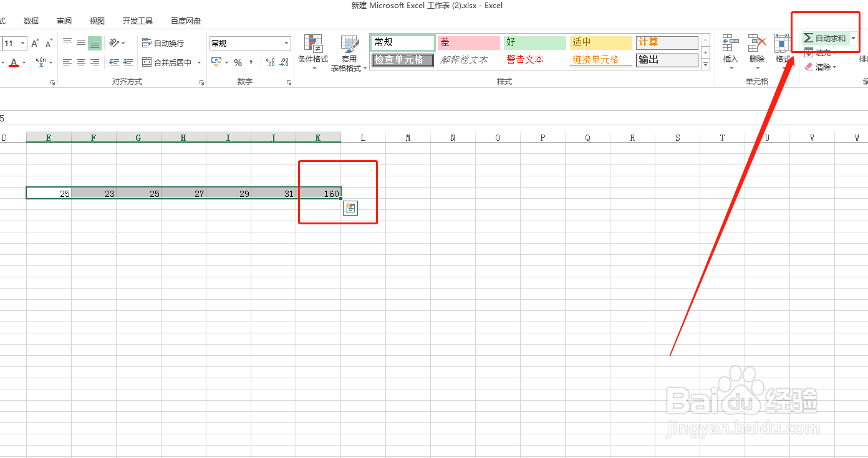Click the AutoSum Σ icon (自动求和)
Screen dimensions: 868x458
(x=809, y=37)
